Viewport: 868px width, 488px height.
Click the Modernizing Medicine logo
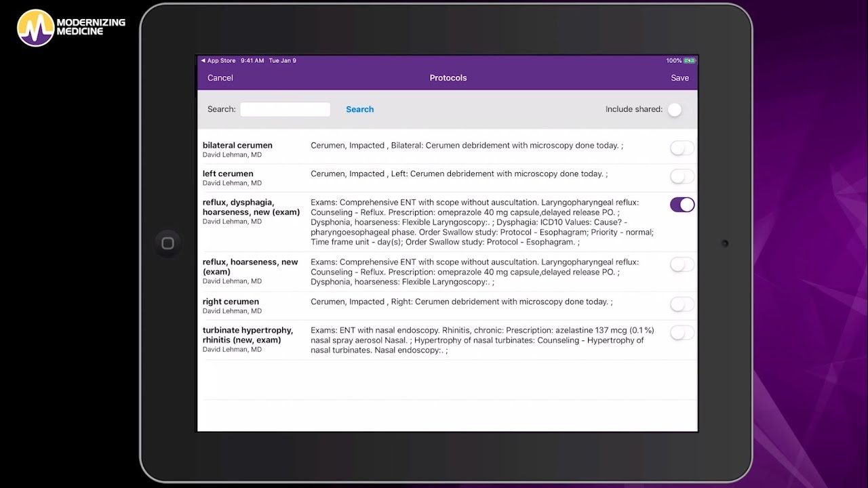71,28
